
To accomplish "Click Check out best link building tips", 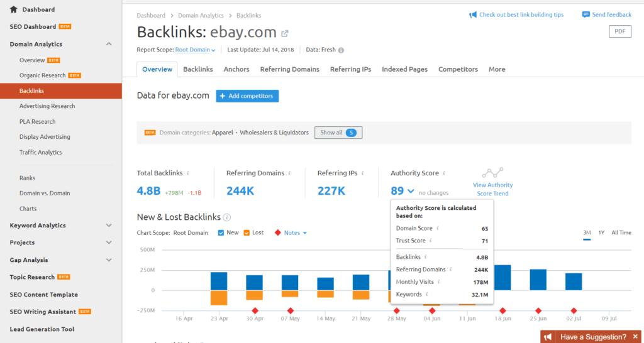I will coord(521,15).
